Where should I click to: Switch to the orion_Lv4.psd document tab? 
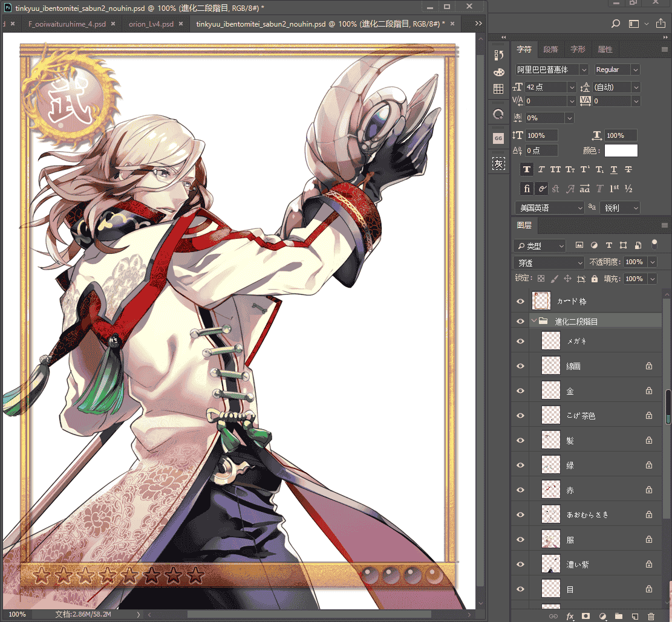151,24
